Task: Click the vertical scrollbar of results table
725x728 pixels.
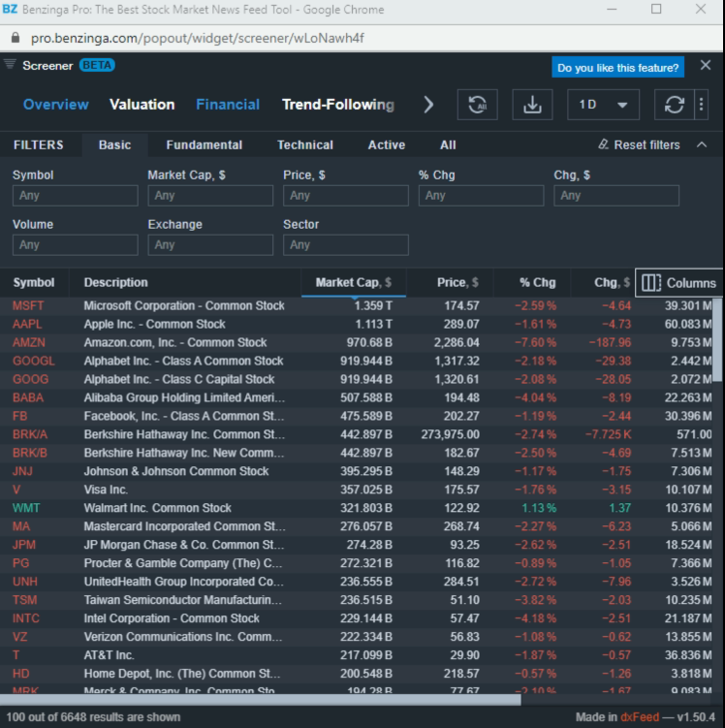Action: [x=717, y=339]
